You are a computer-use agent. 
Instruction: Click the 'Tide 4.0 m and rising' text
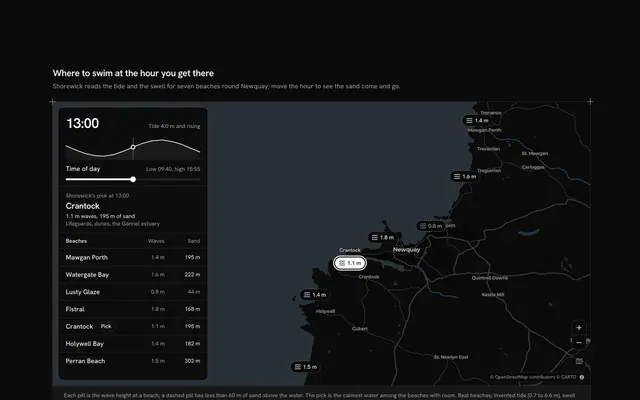pos(174,126)
